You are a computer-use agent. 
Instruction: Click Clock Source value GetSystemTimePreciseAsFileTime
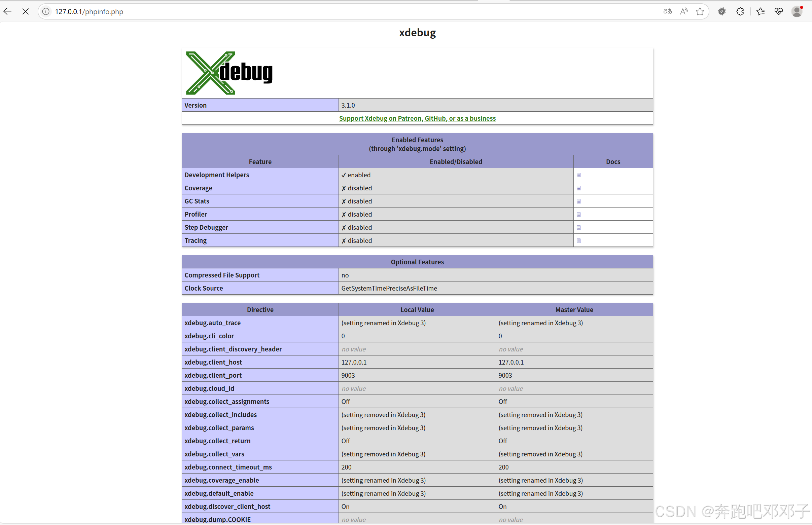click(x=389, y=289)
